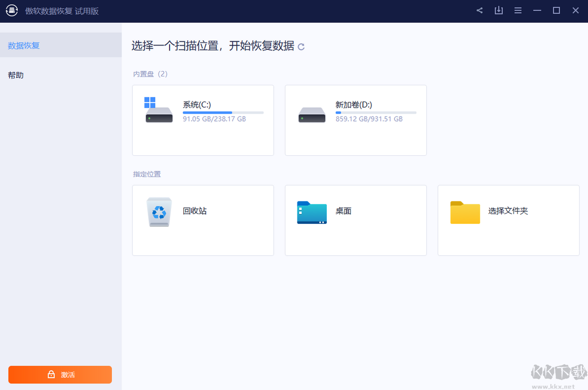Viewport: 588px width, 390px height.
Task: Select the 桌面 scan location
Action: pos(356,220)
